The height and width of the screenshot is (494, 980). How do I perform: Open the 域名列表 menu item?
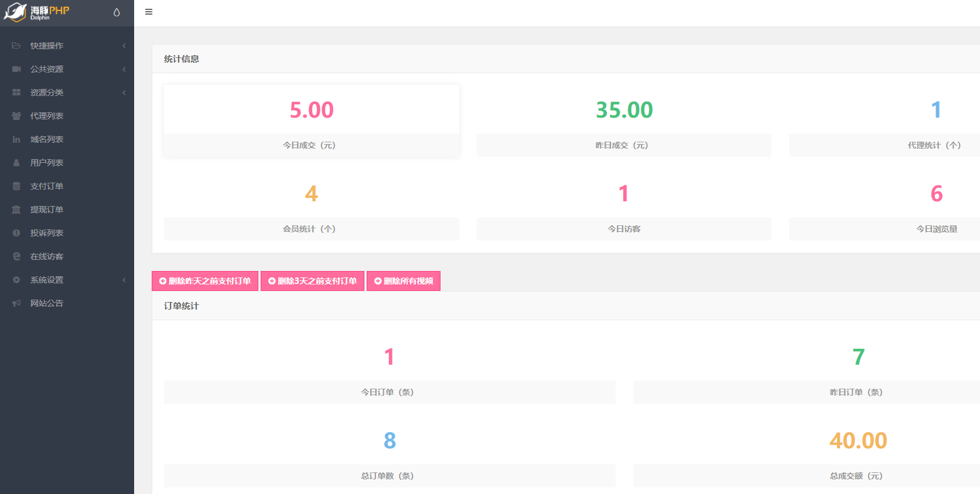coord(47,139)
